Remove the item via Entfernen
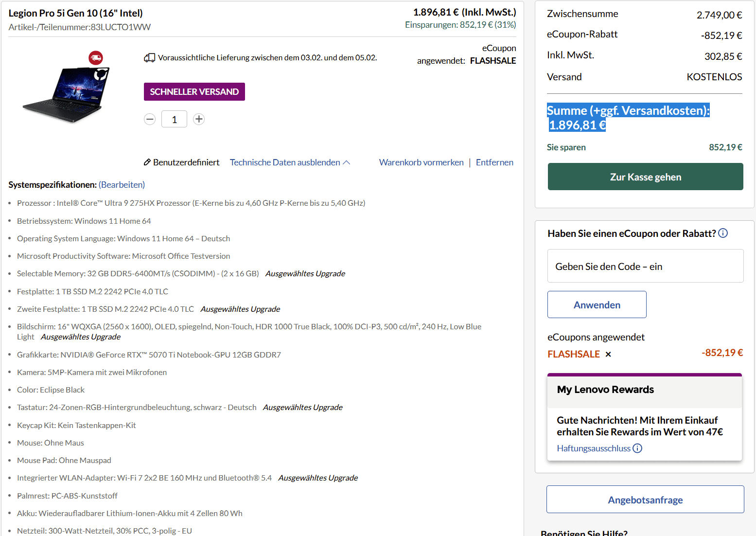 (494, 162)
